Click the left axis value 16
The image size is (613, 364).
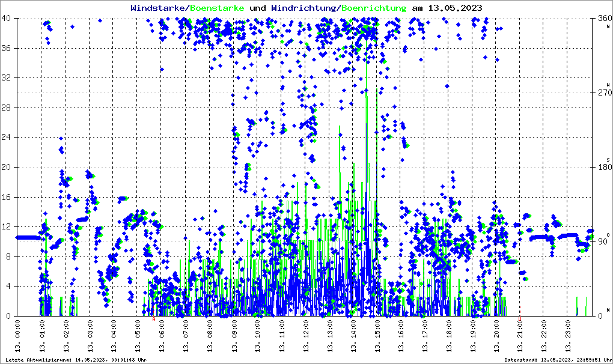(5, 197)
